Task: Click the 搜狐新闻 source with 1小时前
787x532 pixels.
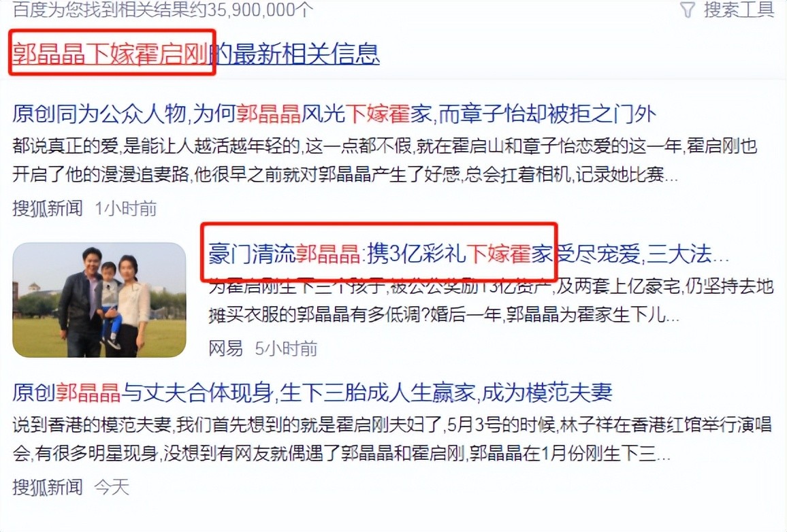Action: tap(48, 208)
